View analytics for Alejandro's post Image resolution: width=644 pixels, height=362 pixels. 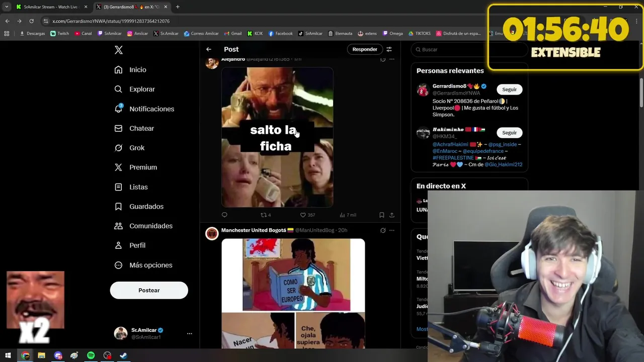click(x=348, y=215)
